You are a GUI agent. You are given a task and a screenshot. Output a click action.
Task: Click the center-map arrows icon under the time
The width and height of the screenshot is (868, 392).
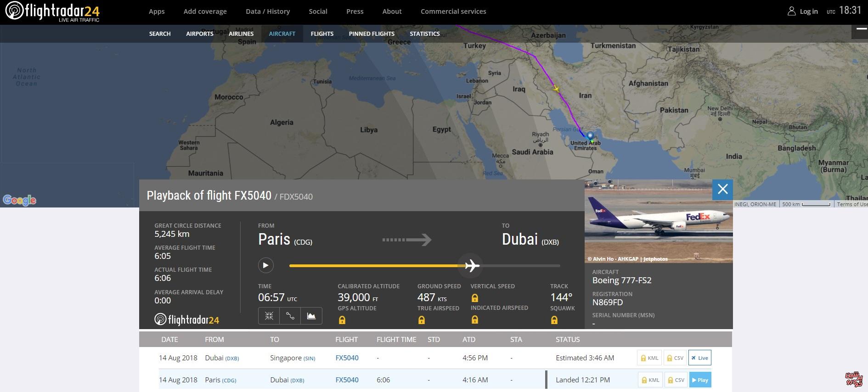(x=269, y=316)
